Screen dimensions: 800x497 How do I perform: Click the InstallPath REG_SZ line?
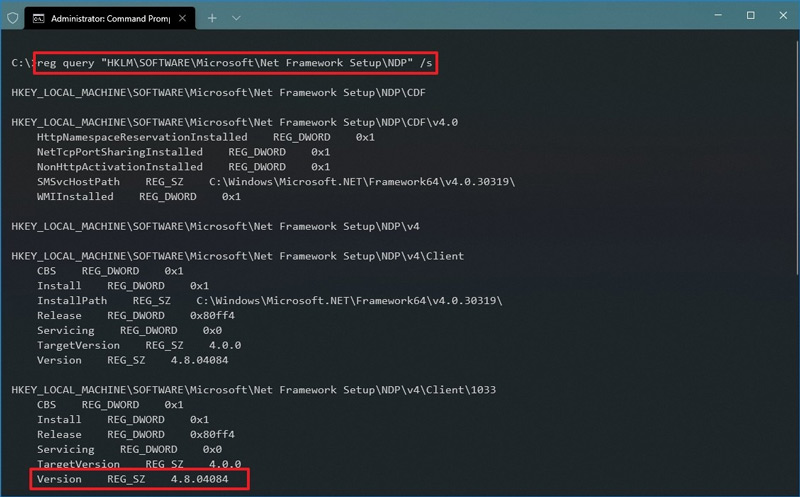[x=269, y=301]
